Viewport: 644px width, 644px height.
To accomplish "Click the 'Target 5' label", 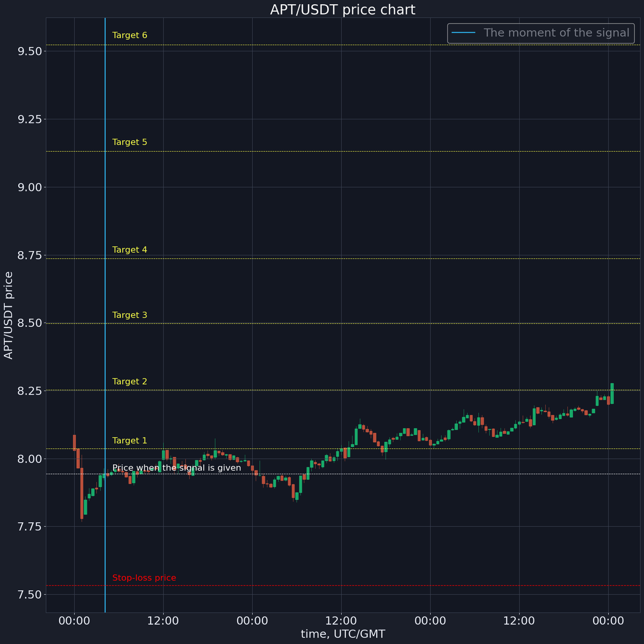I will (129, 142).
